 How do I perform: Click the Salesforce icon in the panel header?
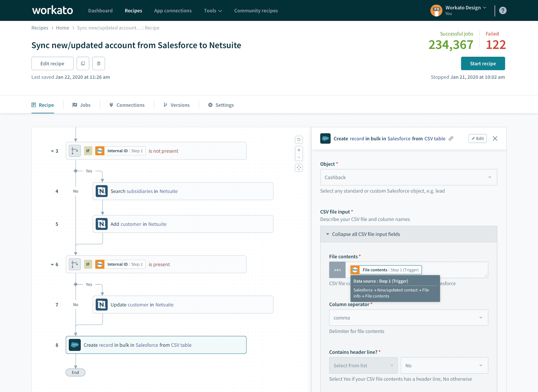(325, 138)
